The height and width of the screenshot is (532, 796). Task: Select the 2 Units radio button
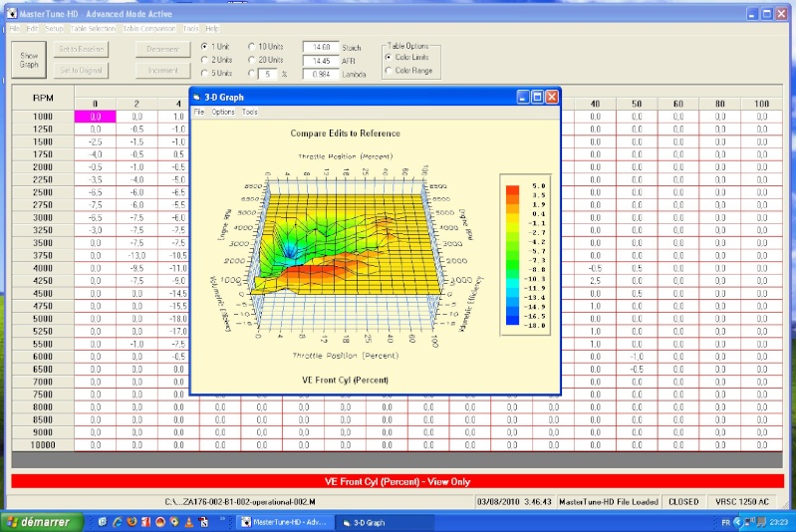point(204,60)
